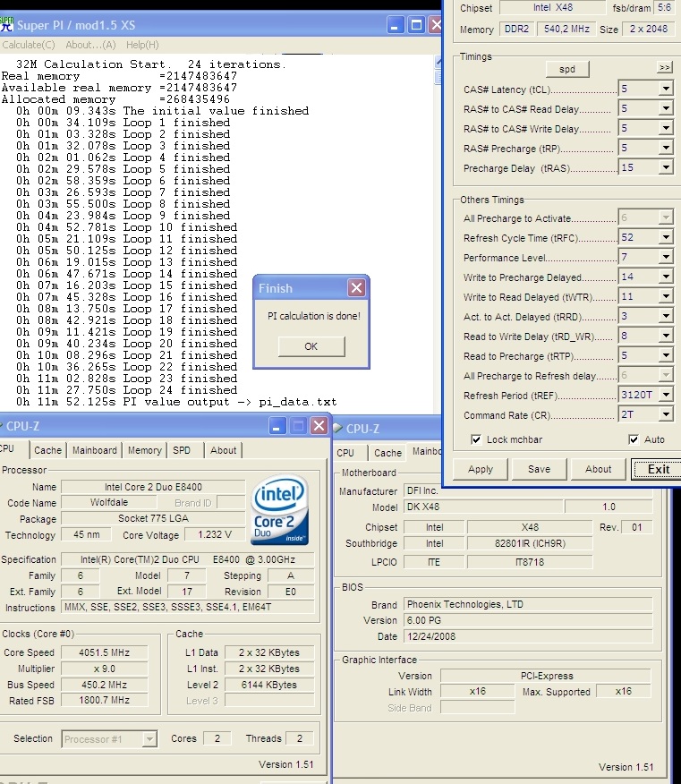Screen dimensions: 681x784
Task: Click the Super PI title bar icon
Action: [7, 24]
